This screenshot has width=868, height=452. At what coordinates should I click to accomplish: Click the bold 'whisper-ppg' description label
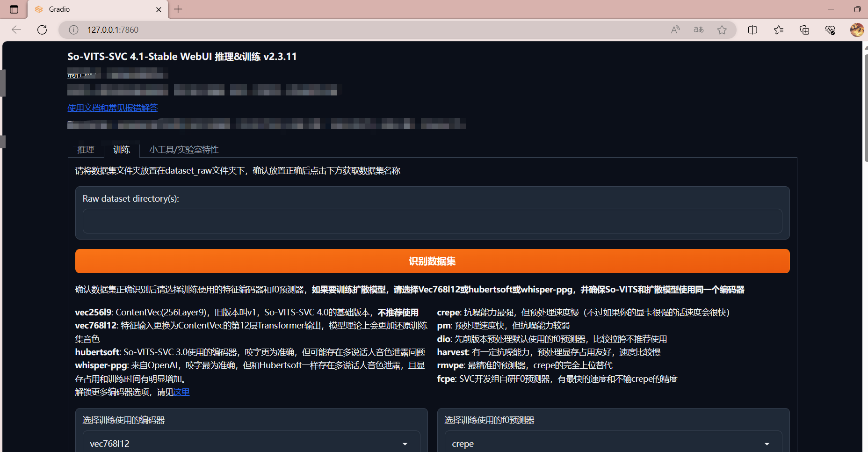click(101, 365)
